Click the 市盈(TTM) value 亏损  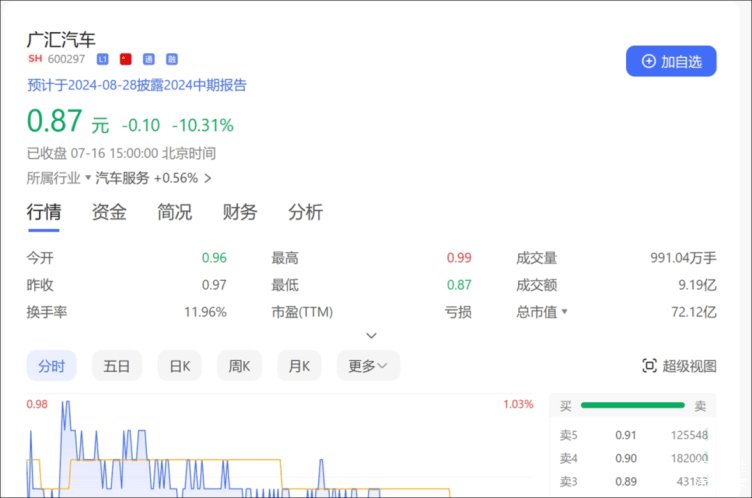click(x=458, y=312)
